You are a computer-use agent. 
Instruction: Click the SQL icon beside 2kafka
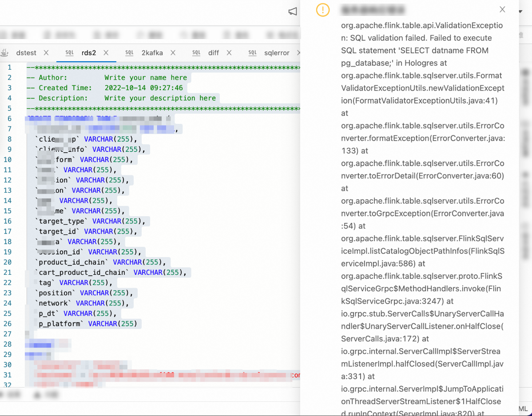(129, 52)
